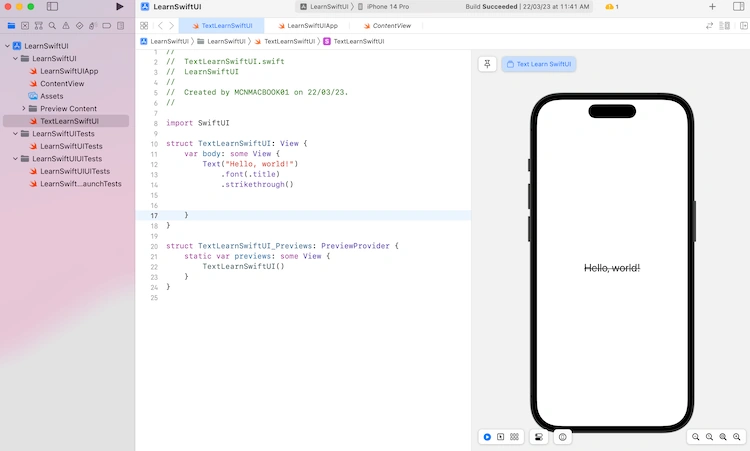This screenshot has width=750, height=451.
Task: Switch to the TextLearnSwiftUI editor tab
Action: coord(222,26)
